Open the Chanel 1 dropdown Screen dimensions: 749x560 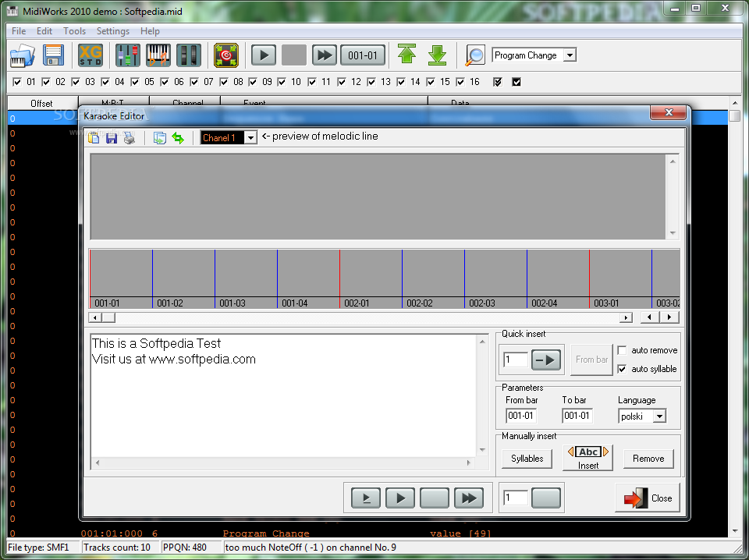coord(250,138)
